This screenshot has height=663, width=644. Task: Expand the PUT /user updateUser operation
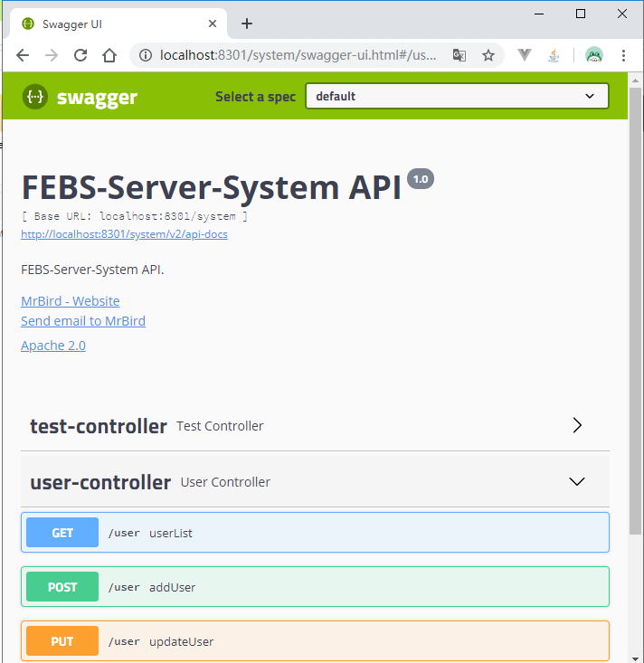[x=315, y=640]
